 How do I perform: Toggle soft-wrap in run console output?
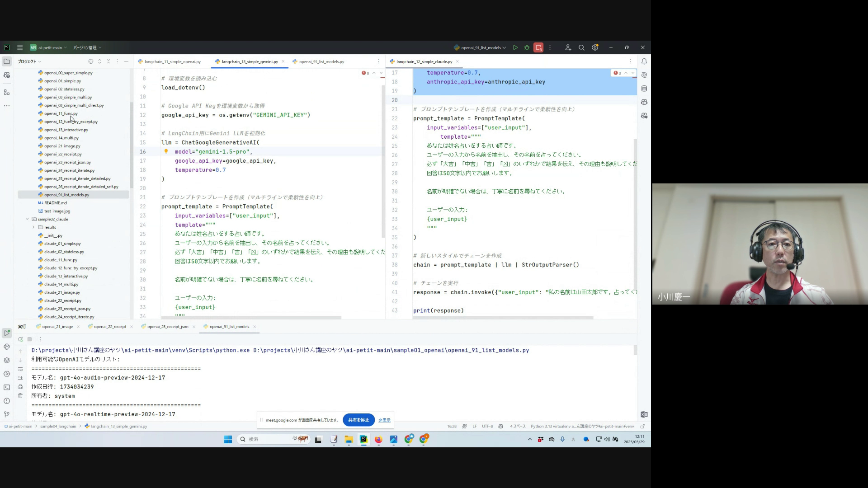(x=20, y=369)
